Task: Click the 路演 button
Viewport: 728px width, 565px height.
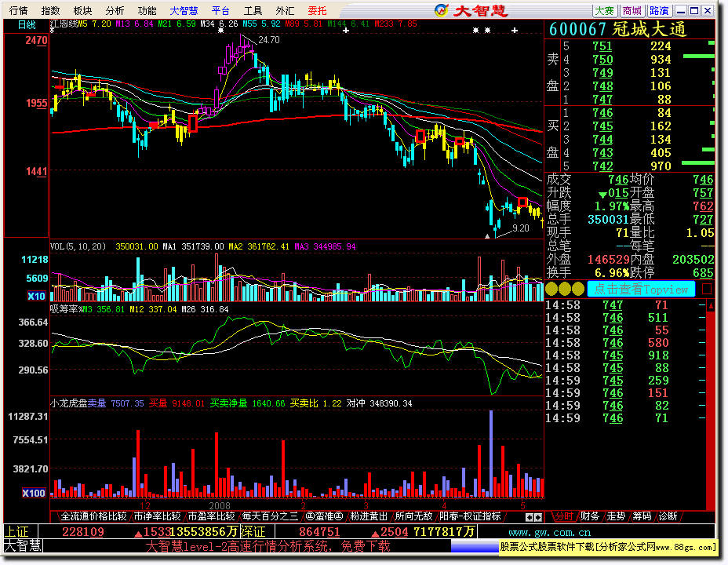Action: [659, 11]
